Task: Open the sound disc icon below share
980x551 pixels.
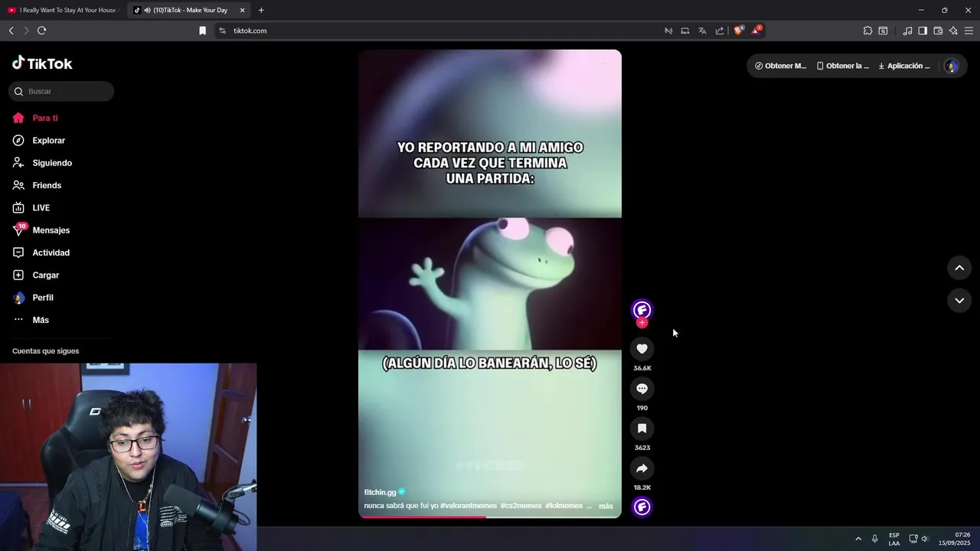Action: (x=642, y=507)
